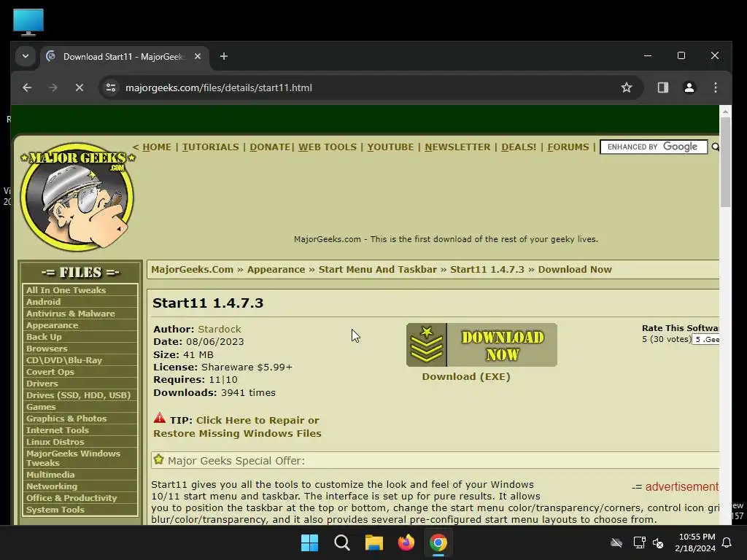Open the desktop This PC icon
Image resolution: width=747 pixels, height=560 pixels.
[28, 22]
